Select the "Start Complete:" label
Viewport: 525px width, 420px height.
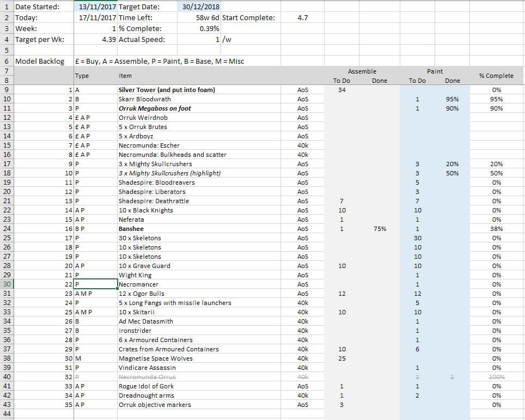tap(248, 18)
